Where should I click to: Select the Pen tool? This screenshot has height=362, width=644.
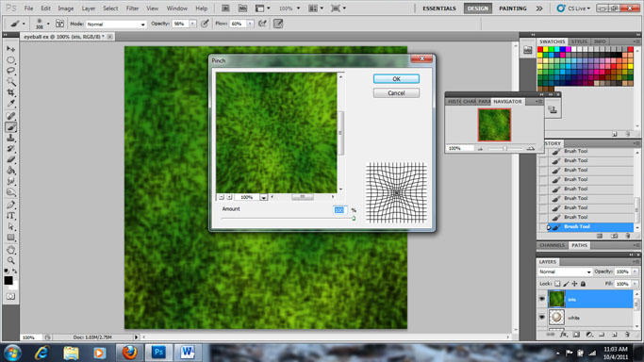coord(10,205)
